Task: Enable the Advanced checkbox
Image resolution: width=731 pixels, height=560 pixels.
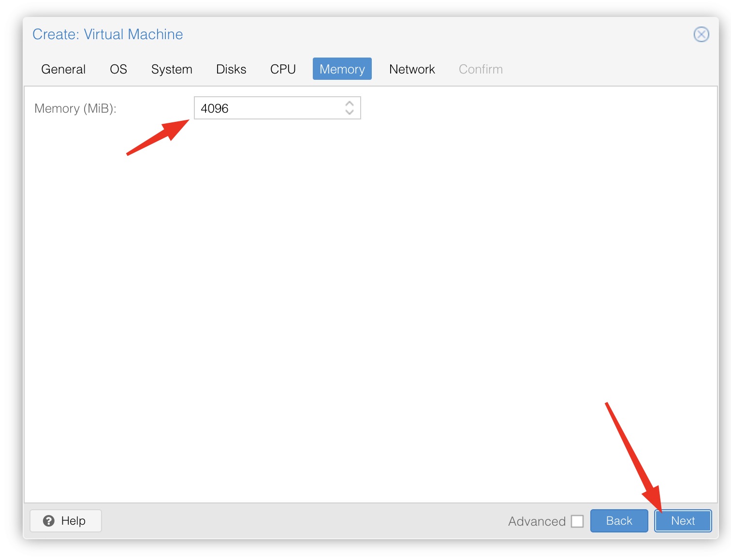Action: 577,521
